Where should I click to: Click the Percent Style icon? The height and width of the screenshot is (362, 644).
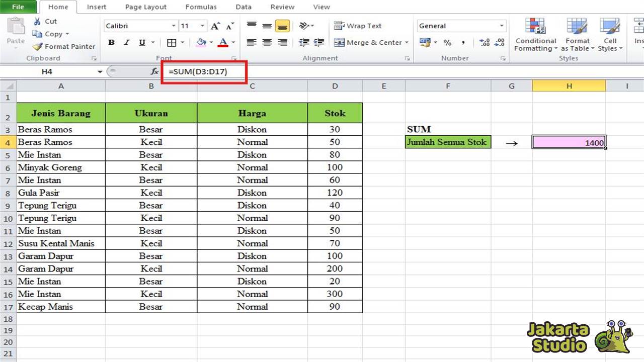coord(447,43)
